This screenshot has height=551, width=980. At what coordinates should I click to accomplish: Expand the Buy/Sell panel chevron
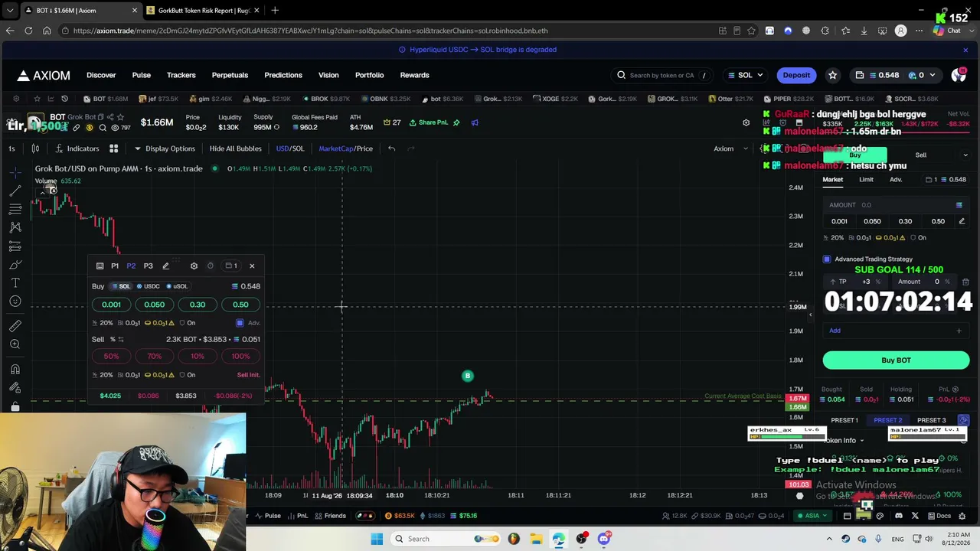tap(965, 155)
